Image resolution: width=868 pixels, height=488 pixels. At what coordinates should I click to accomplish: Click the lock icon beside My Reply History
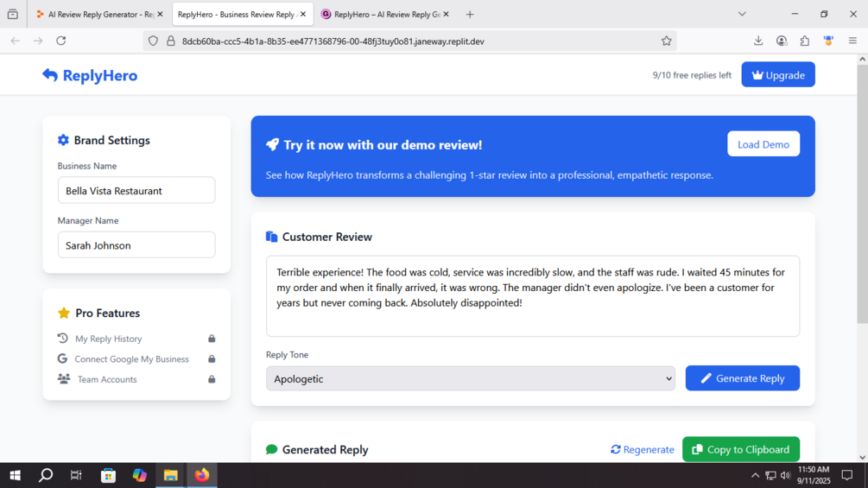tap(212, 338)
